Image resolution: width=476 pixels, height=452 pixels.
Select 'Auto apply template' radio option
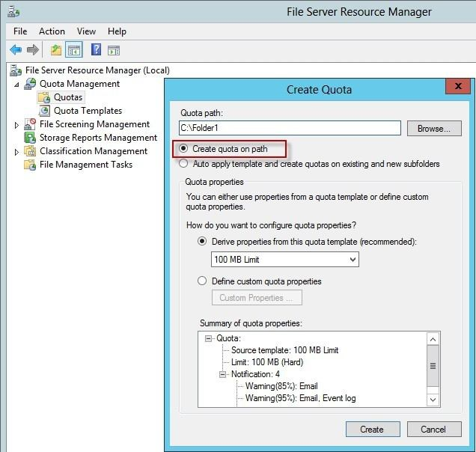[184, 163]
